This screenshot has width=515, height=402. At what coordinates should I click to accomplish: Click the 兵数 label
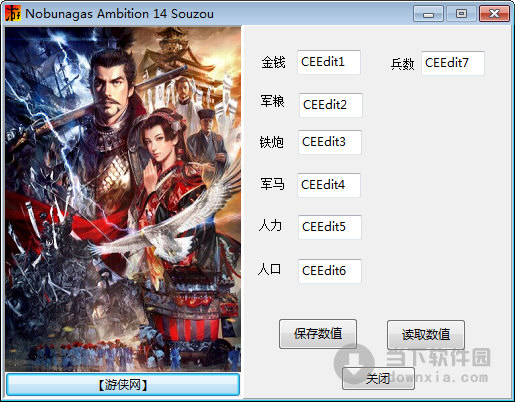pos(403,64)
